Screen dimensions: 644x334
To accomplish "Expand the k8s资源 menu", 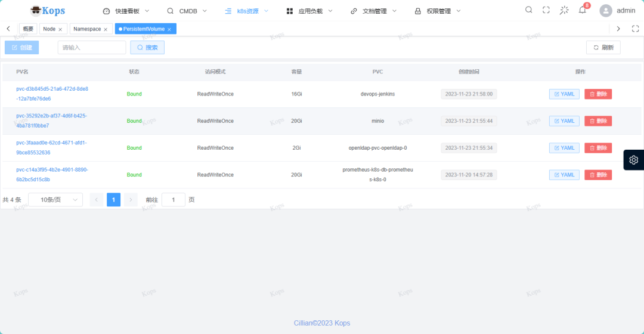I will coord(247,11).
